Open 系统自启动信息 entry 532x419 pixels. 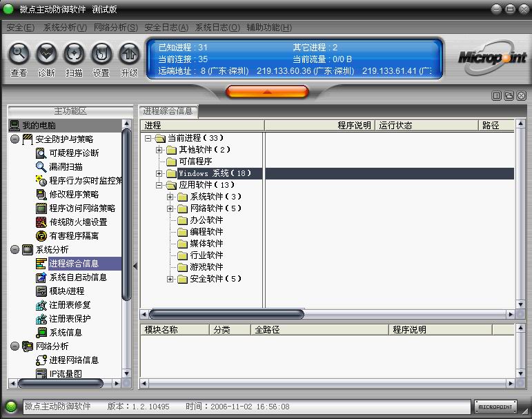pos(71,277)
